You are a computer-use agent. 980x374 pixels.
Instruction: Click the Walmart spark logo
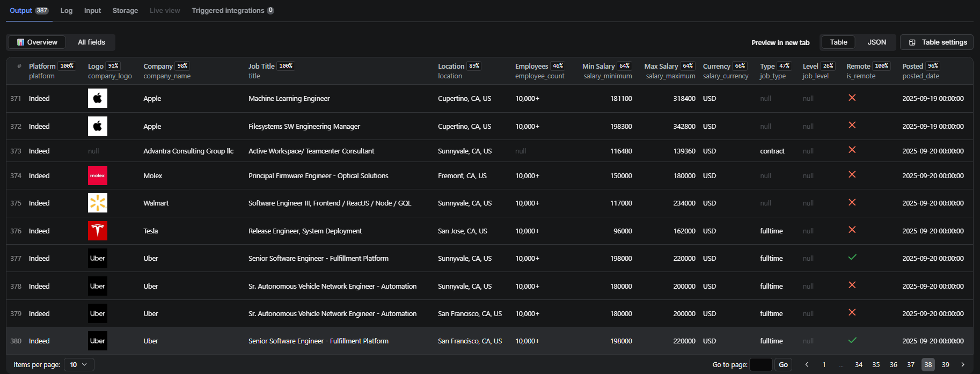[x=98, y=203]
